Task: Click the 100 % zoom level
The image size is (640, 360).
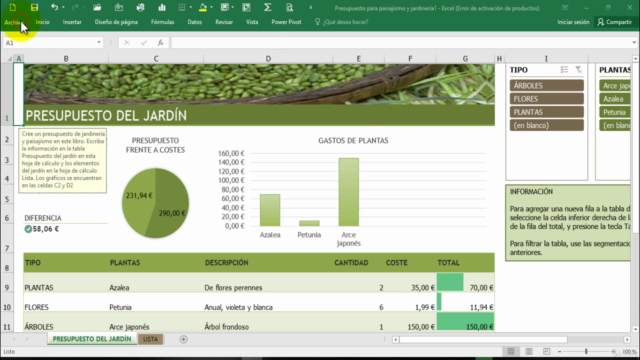Action: point(630,352)
